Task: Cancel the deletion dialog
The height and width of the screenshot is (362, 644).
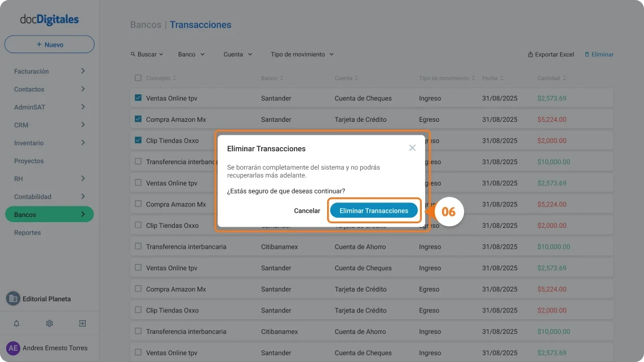Action: click(307, 210)
